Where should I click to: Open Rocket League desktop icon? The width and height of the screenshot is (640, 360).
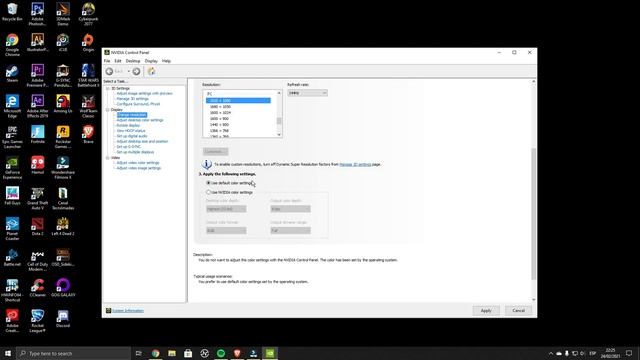pos(38,321)
